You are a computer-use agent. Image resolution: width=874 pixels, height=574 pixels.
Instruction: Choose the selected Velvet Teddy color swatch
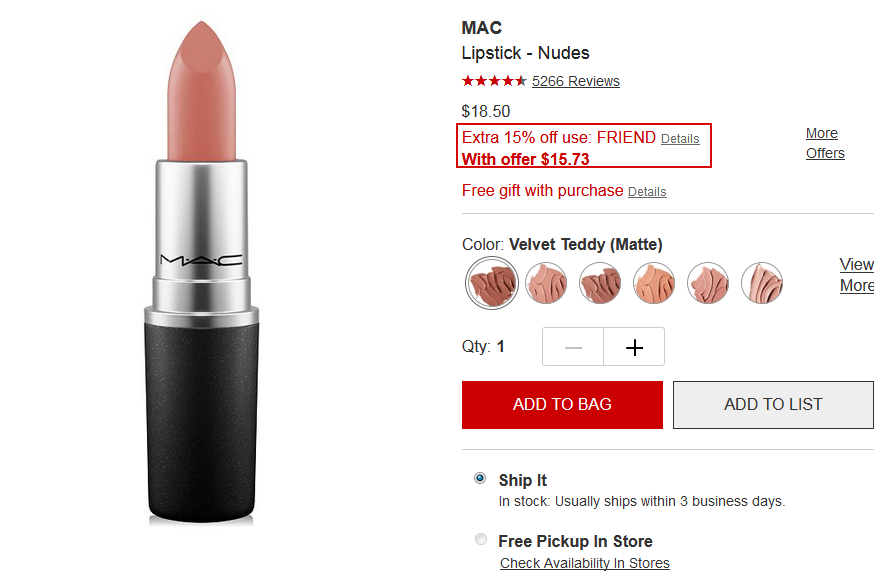tap(492, 283)
